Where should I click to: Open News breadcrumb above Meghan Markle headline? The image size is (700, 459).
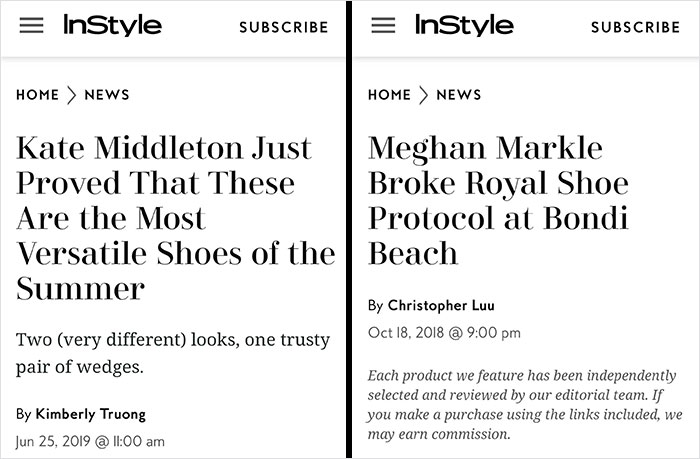[x=459, y=95]
